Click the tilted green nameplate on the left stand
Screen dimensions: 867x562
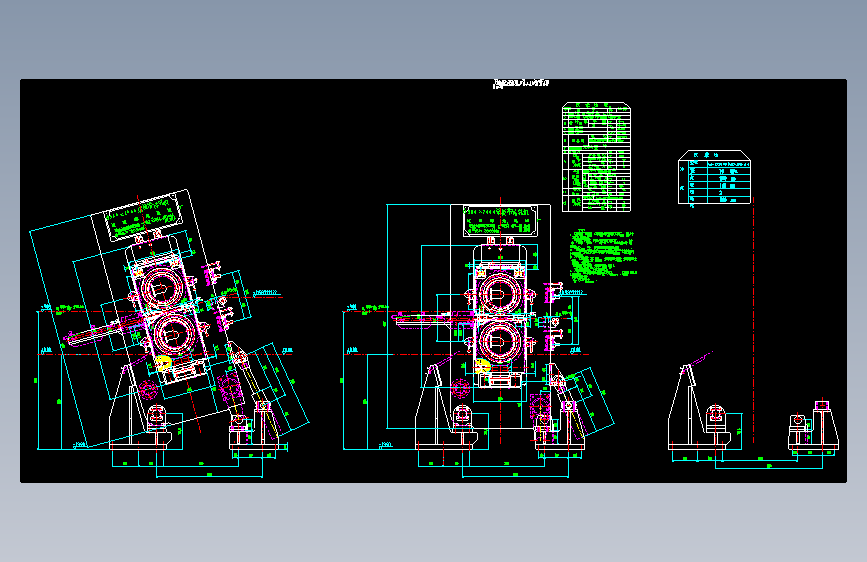[x=144, y=216]
